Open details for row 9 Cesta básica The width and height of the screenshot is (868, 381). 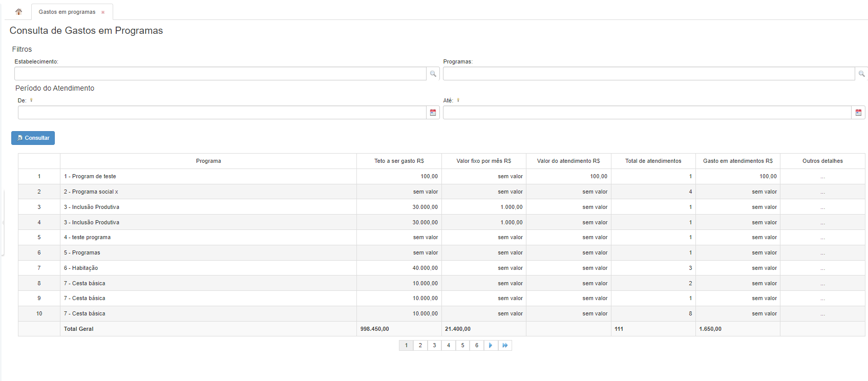point(823,299)
